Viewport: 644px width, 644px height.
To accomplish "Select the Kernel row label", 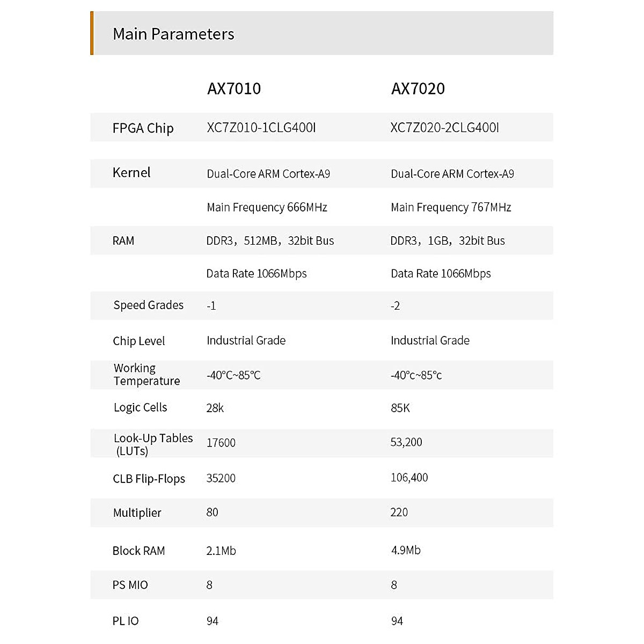I will click(x=131, y=173).
